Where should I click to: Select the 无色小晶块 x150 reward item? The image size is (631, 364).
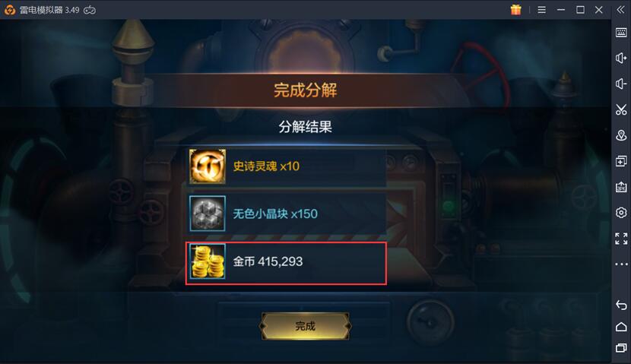click(x=286, y=214)
